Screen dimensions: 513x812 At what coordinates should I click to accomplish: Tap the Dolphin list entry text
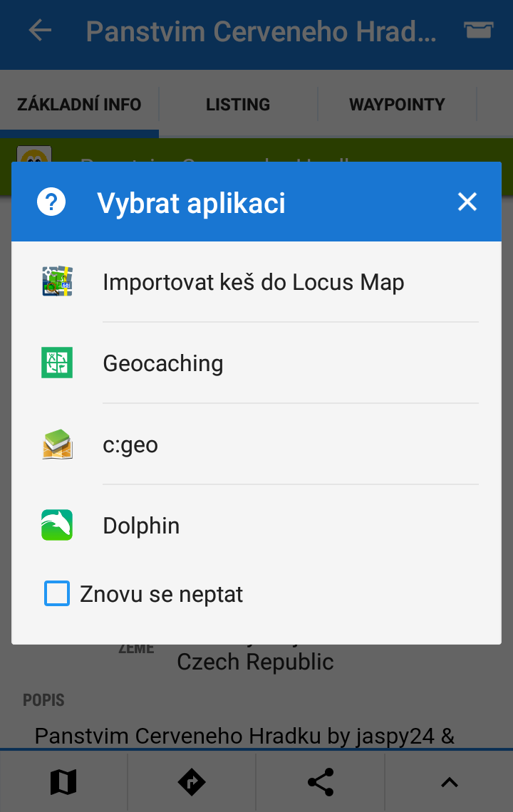tap(142, 526)
